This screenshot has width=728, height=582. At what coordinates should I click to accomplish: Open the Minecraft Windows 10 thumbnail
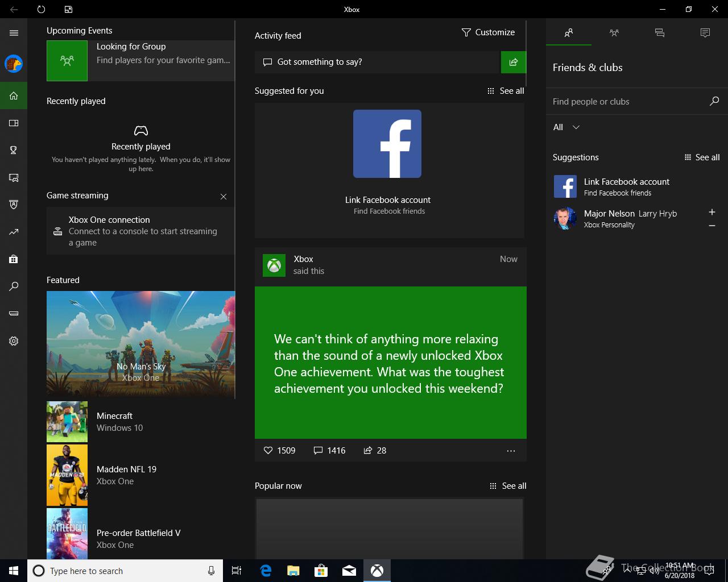(67, 422)
